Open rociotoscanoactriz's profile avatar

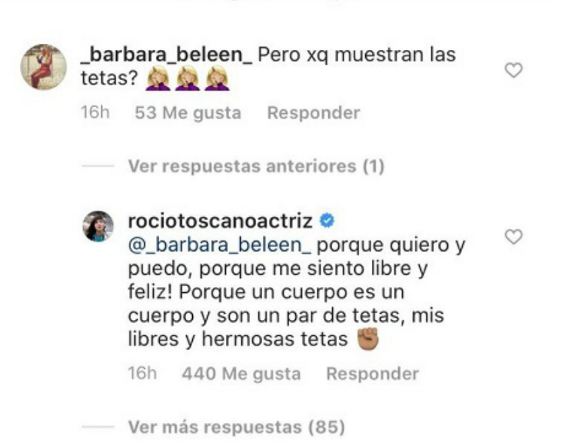(98, 226)
